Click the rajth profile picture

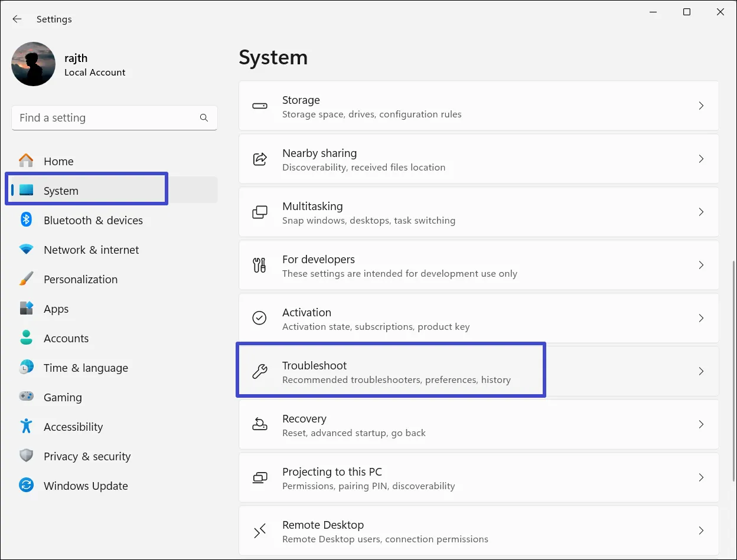[x=34, y=64]
